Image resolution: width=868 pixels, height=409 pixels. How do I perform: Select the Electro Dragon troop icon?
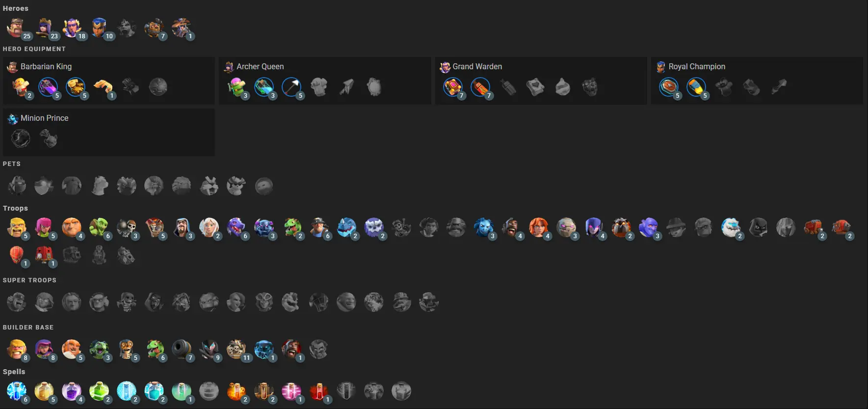346,227
